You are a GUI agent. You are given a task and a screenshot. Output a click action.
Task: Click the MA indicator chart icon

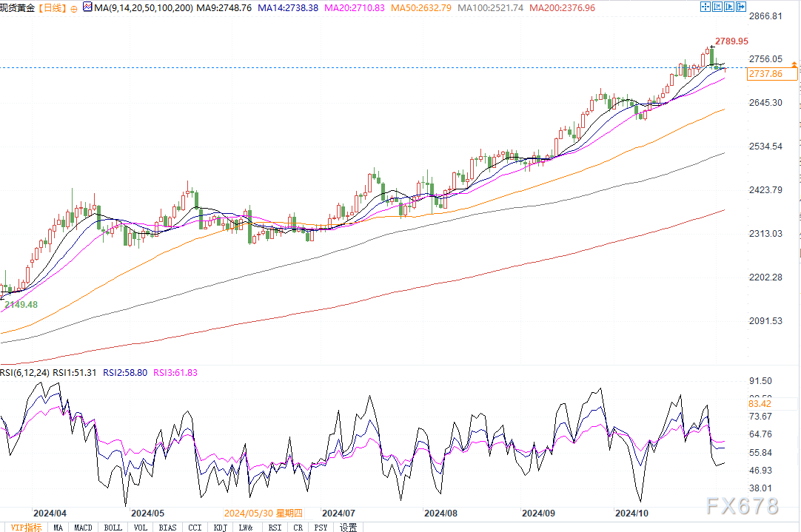coord(88,7)
